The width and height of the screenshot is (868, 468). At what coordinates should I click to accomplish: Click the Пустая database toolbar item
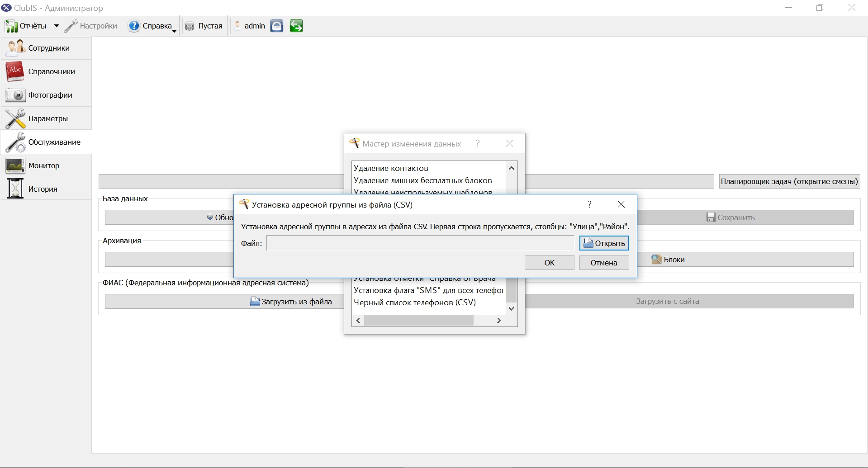(204, 26)
